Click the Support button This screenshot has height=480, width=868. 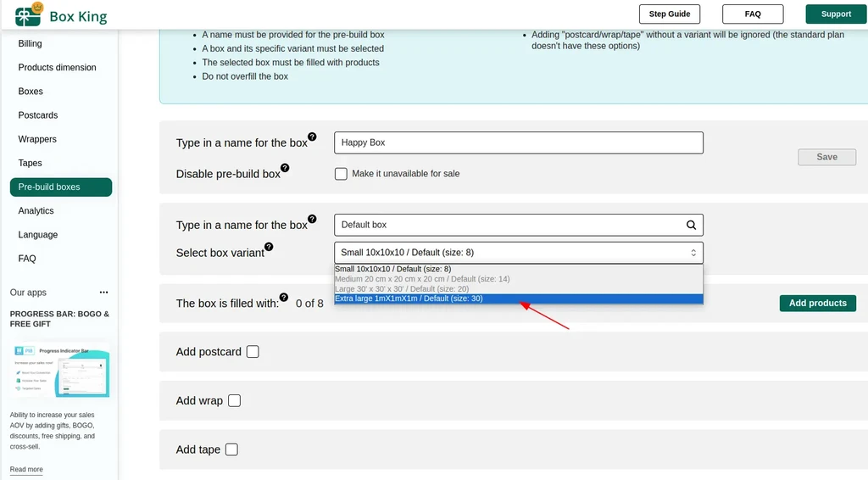point(836,14)
